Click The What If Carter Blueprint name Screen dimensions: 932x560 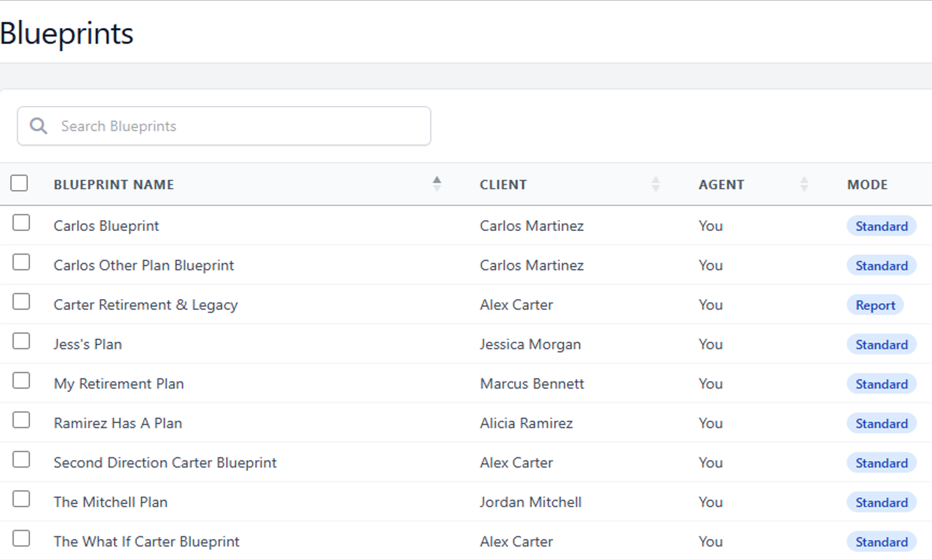coord(146,541)
